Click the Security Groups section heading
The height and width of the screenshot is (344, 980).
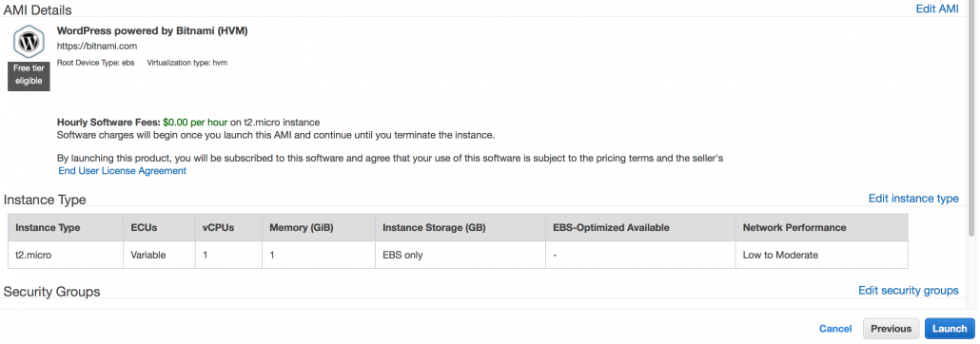52,292
